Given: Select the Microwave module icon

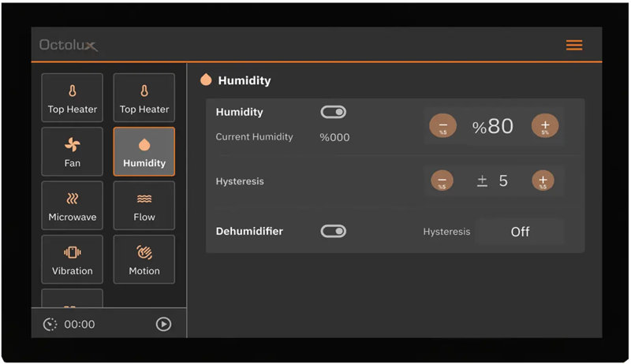Looking at the screenshot, I should 72,199.
